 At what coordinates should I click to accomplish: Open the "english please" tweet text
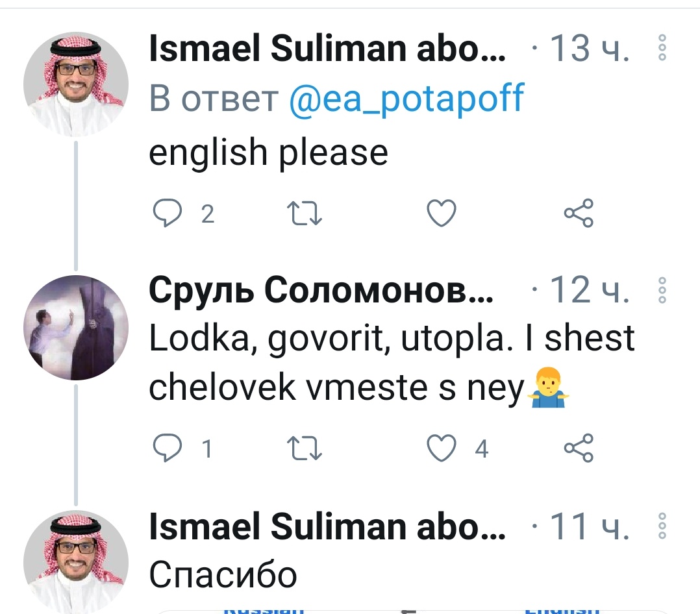click(x=269, y=153)
